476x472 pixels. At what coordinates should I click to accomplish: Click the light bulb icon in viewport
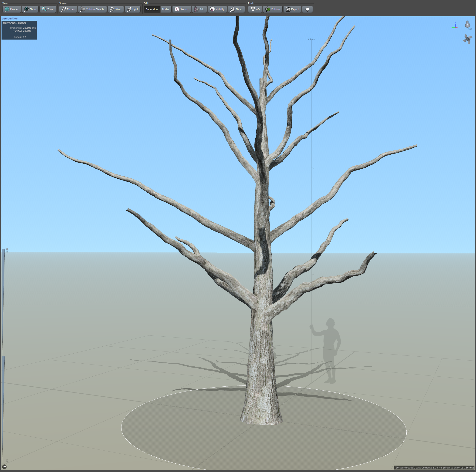tap(467, 24)
